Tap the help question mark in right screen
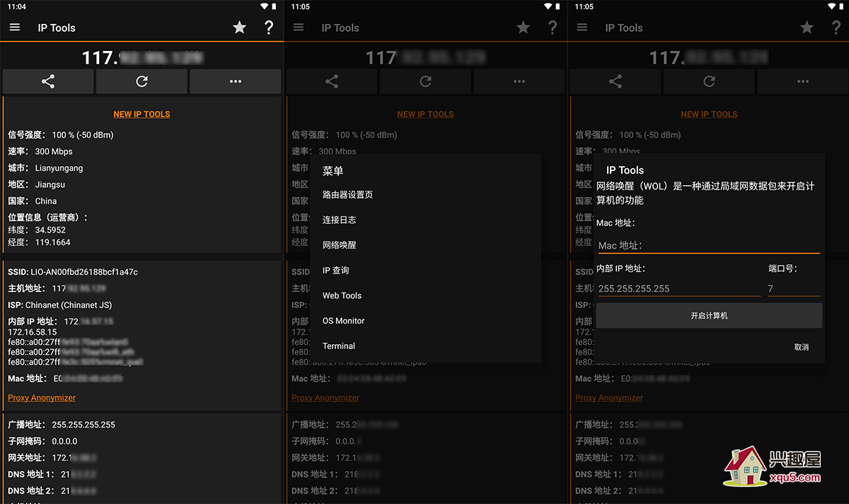This screenshot has height=504, width=849. pyautogui.click(x=836, y=28)
